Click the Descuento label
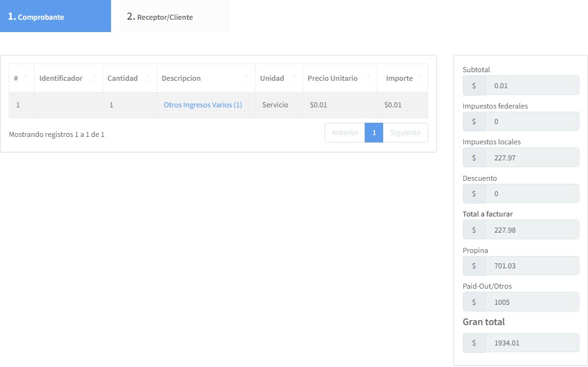The height and width of the screenshot is (367, 588). 479,178
